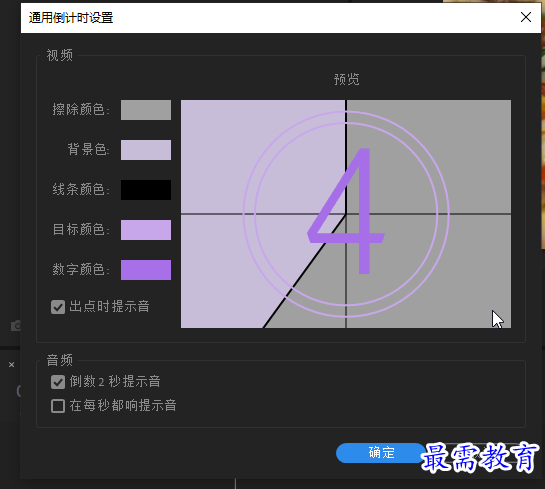Uncheck 倒数 2 秒提示音 checkbox
This screenshot has height=489, width=545.
pyautogui.click(x=58, y=382)
